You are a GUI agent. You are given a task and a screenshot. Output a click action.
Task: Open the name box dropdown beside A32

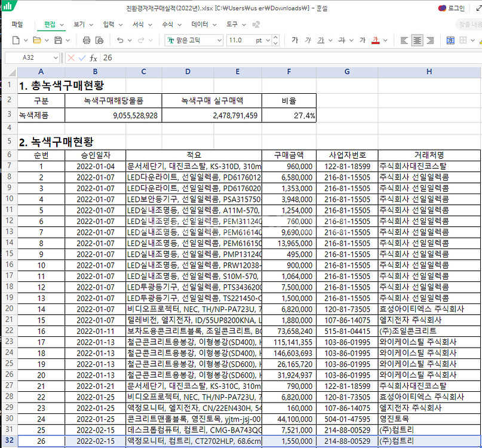[x=56, y=58]
